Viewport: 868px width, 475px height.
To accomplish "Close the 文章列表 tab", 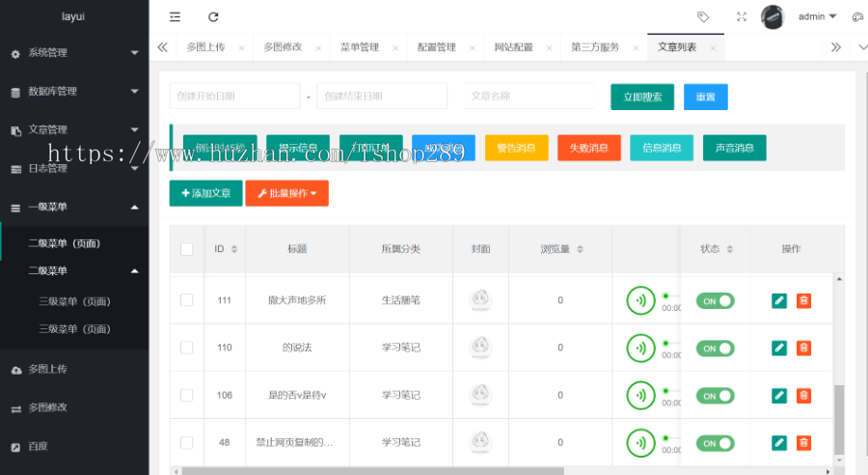I will point(713,47).
